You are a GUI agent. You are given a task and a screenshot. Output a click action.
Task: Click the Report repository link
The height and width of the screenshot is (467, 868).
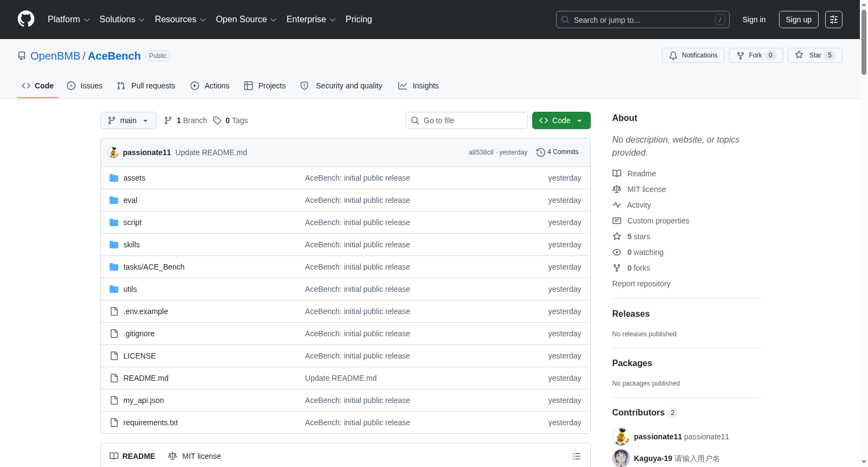[x=641, y=284]
